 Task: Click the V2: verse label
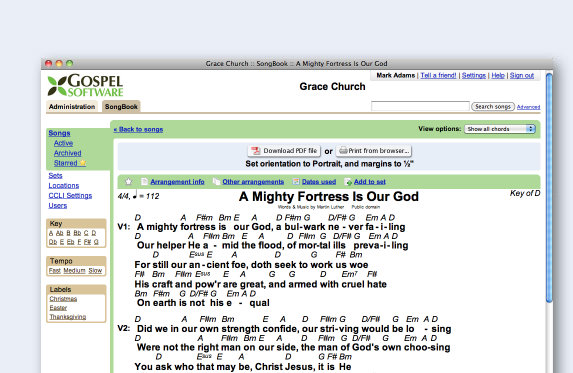[x=124, y=328]
